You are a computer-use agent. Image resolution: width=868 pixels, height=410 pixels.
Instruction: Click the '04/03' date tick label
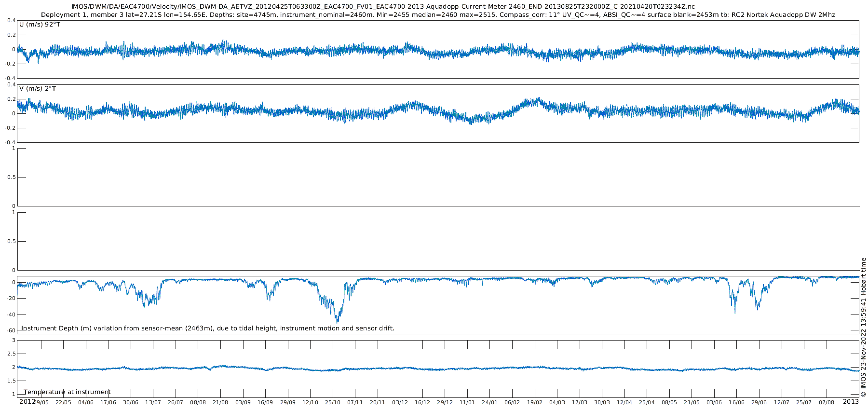[557, 402]
